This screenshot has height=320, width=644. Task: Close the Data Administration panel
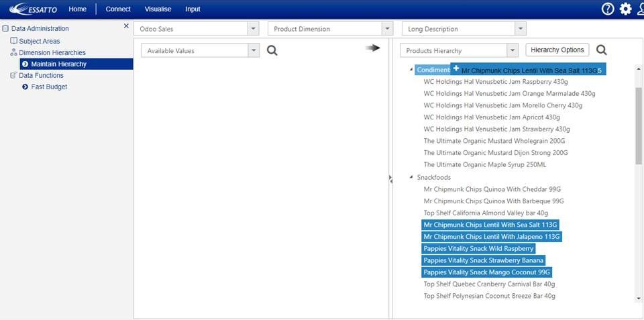tap(126, 26)
